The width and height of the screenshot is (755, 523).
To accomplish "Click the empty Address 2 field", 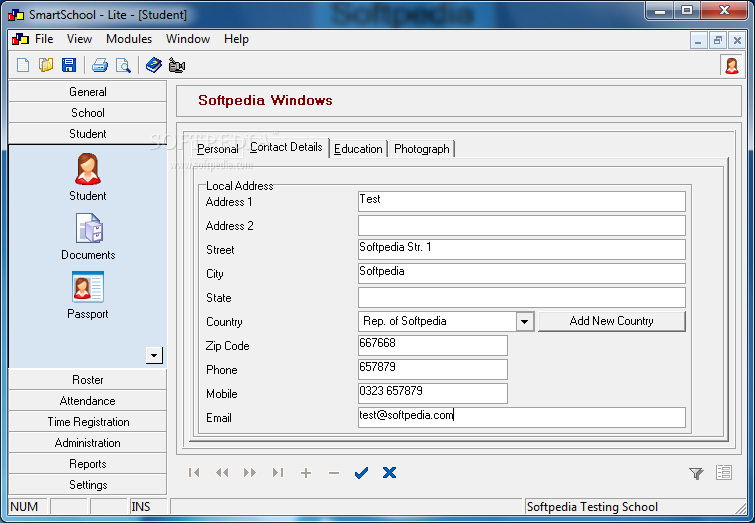I will click(521, 225).
